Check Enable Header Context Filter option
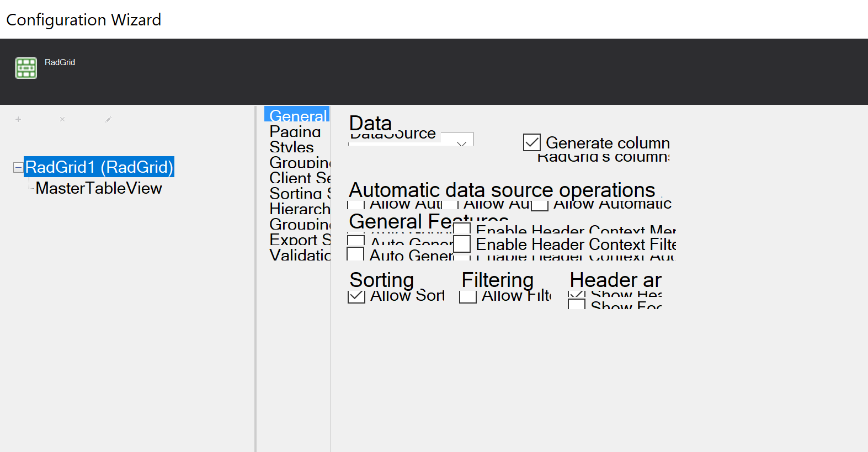The width and height of the screenshot is (868, 452). tap(462, 244)
